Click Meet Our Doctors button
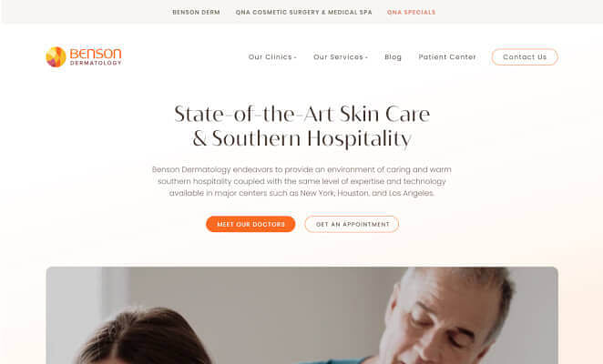The width and height of the screenshot is (603, 364). coord(250,224)
